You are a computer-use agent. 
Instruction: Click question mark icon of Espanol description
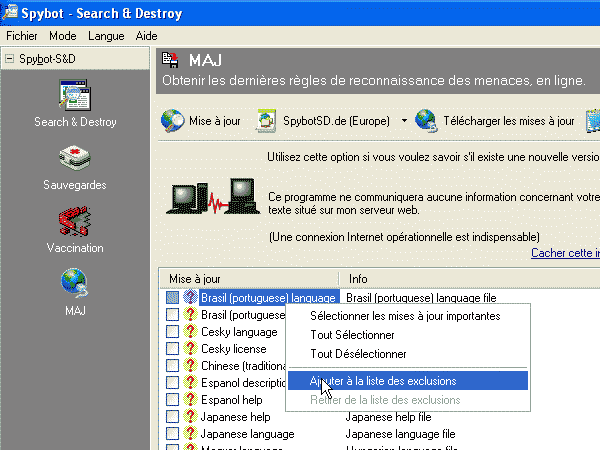coord(190,382)
